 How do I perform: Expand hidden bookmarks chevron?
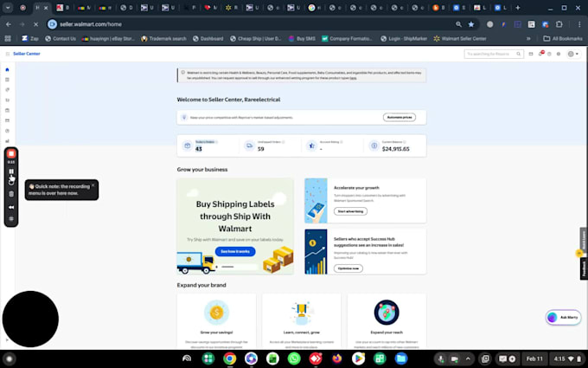[x=528, y=38]
